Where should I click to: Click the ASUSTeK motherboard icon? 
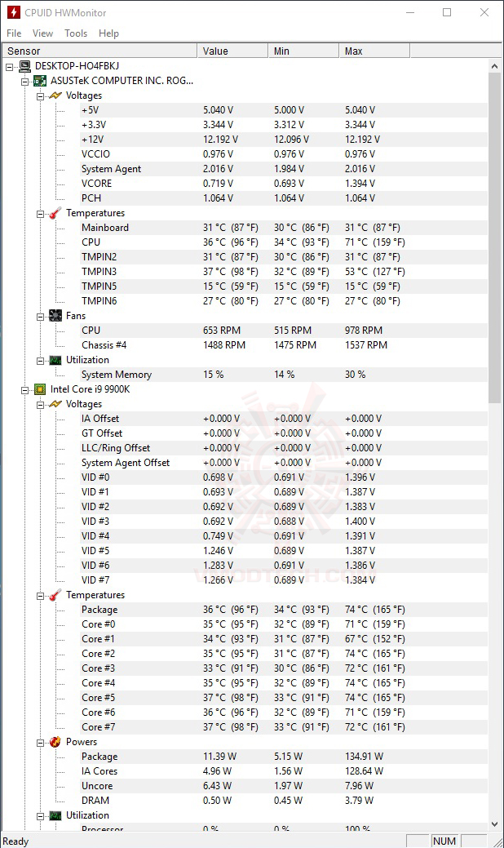[x=40, y=81]
